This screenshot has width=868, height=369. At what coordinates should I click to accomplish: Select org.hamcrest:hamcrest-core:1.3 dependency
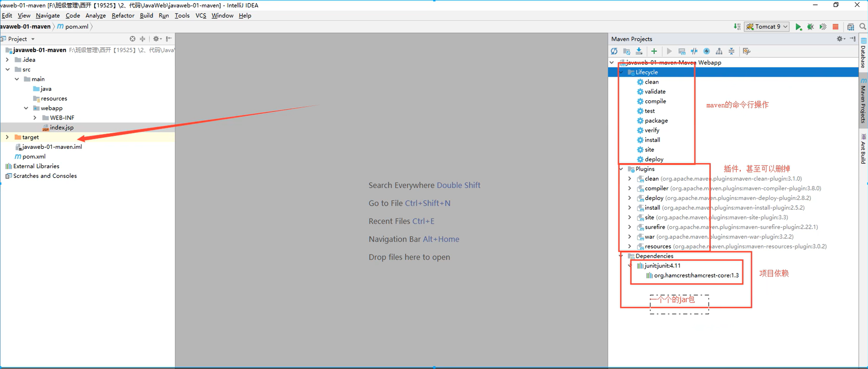pos(692,275)
